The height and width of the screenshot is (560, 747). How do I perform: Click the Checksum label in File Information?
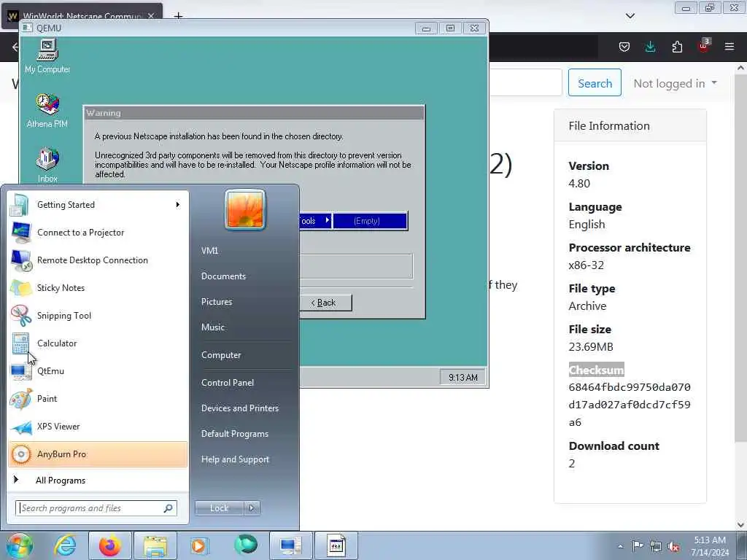point(596,370)
